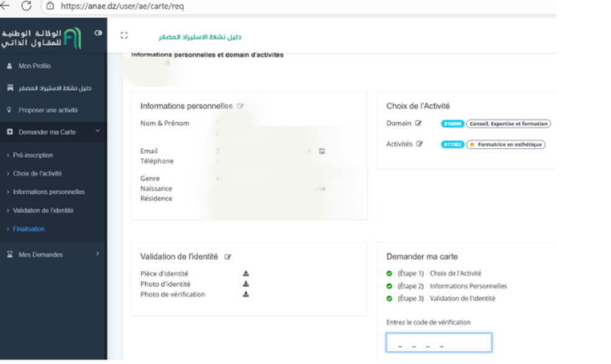Toggle the dark mode switch near logo
The width and height of the screenshot is (611, 364).
coord(98,34)
